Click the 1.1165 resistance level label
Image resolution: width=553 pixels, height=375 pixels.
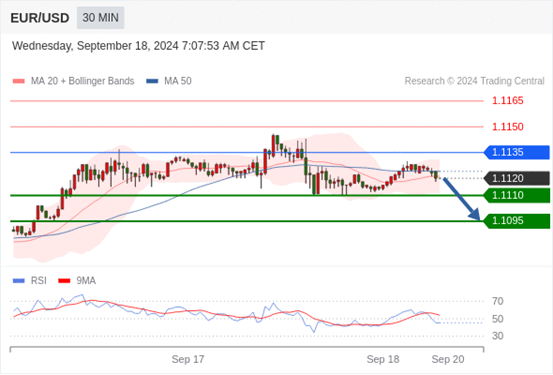pyautogui.click(x=508, y=101)
